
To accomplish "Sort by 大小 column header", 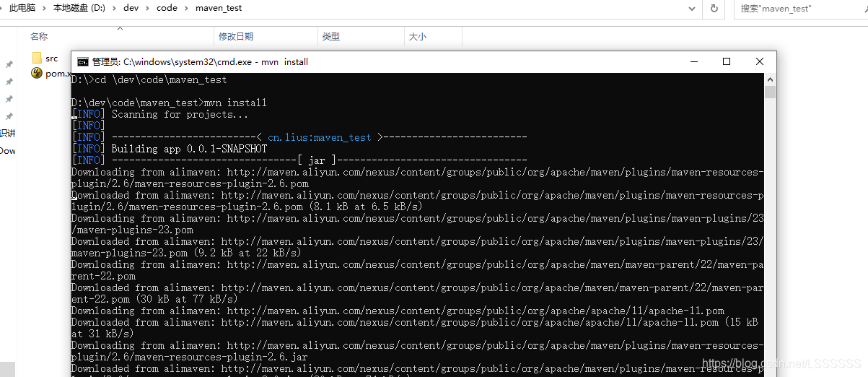I will click(x=418, y=37).
